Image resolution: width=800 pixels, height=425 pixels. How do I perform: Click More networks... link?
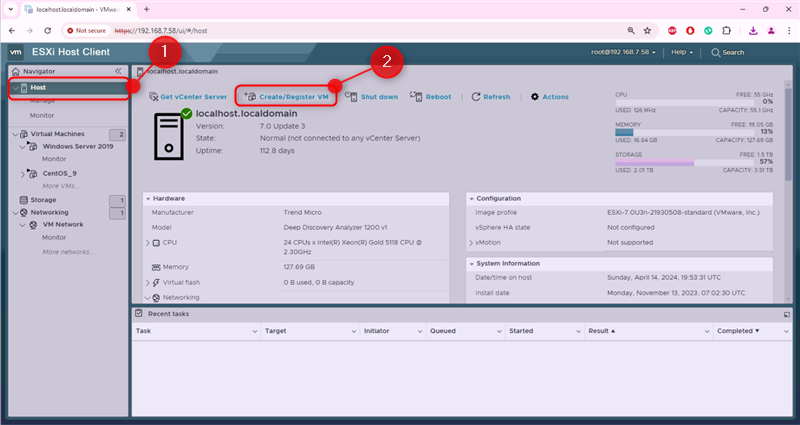coord(68,252)
